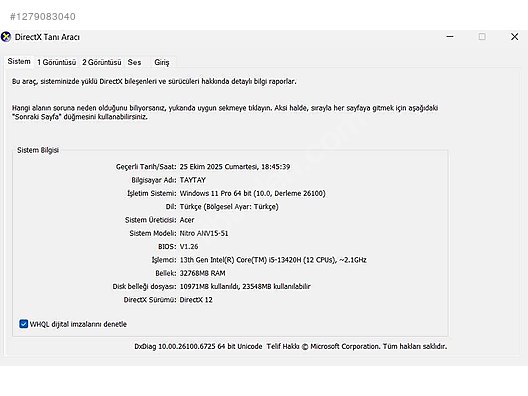Click the Sistem Üreticisi label

151,220
